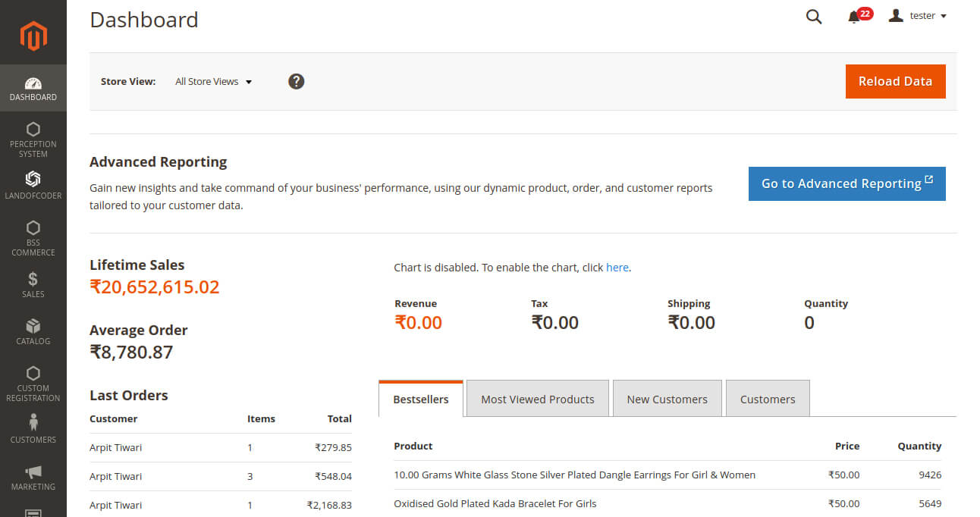
Task: Switch to the Most Viewed Products tab
Action: point(538,398)
